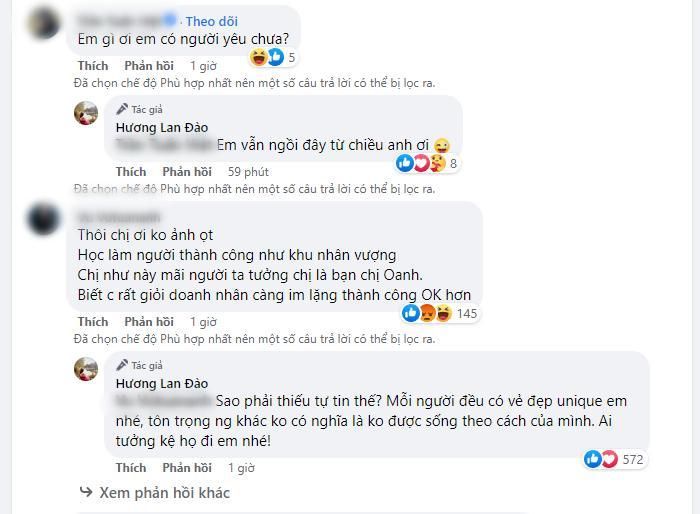Like the 'Em gì ơi' comment

tap(92, 66)
